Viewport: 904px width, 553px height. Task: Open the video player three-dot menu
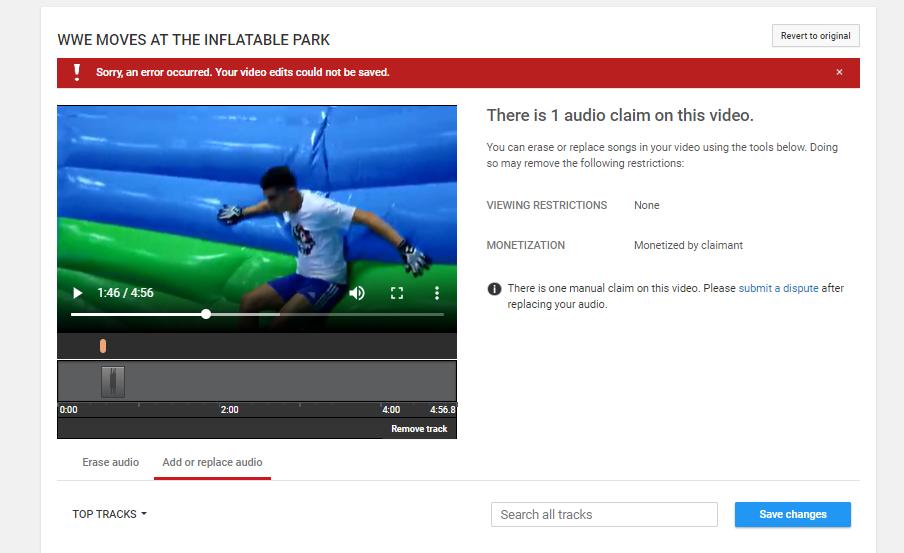[x=436, y=293]
